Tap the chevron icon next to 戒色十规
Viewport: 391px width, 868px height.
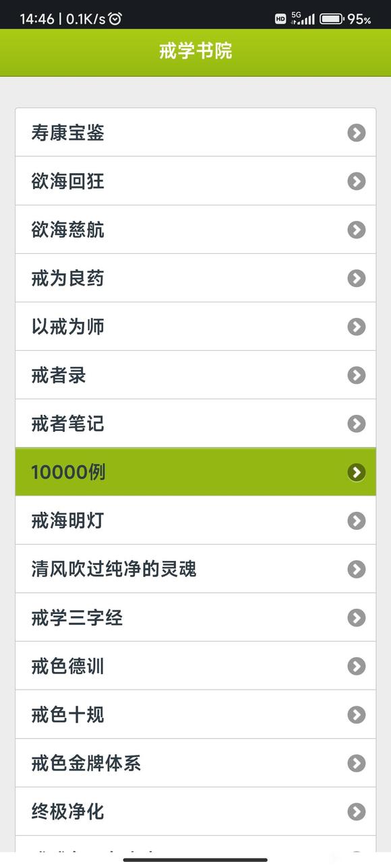click(x=356, y=714)
